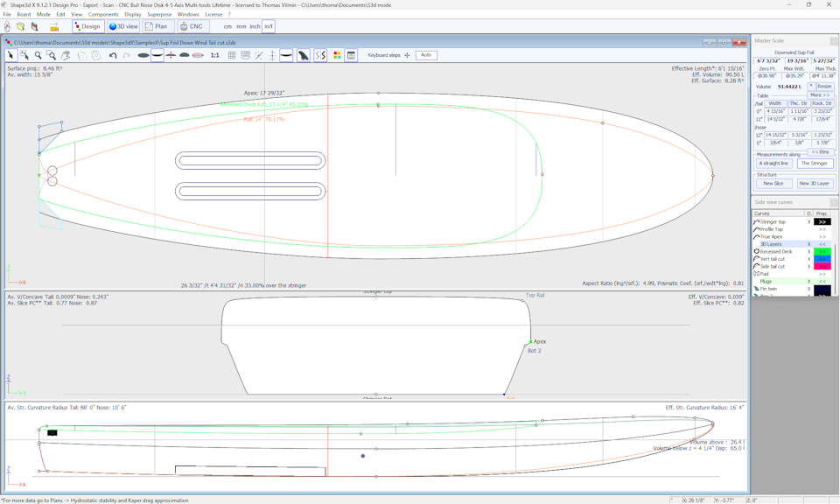840x504 pixels.
Task: Toggle display of the Recessed Deck curve
Action: point(808,251)
